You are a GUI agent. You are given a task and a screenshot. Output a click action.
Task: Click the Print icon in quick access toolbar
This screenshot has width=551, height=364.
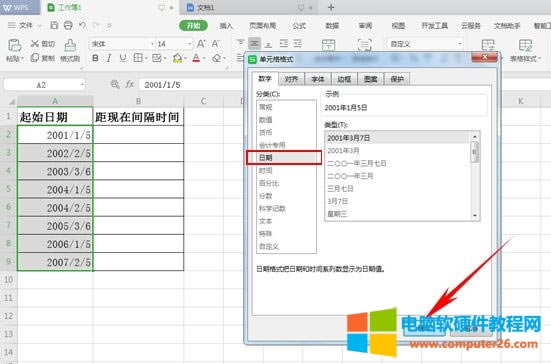pos(68,25)
